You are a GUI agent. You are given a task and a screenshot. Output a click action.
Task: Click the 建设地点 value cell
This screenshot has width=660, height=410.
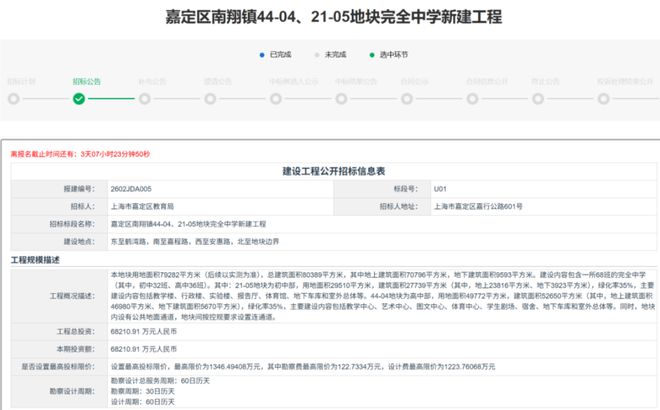382,242
